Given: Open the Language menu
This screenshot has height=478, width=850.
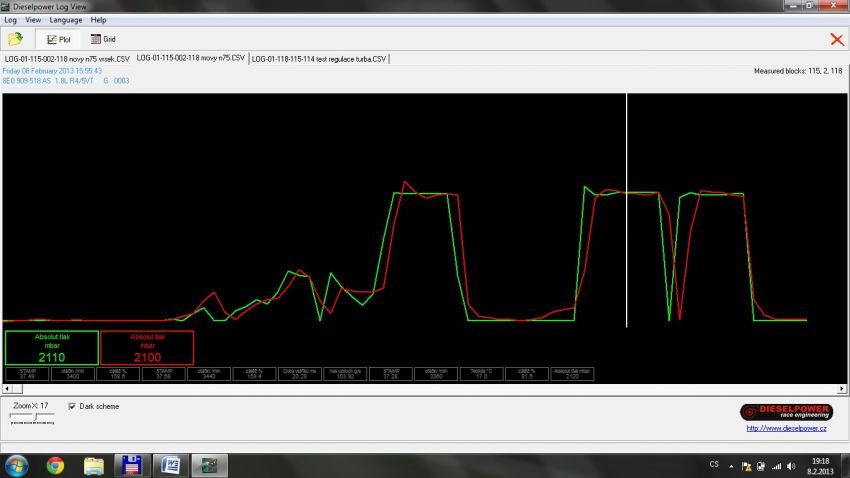Looking at the screenshot, I should point(65,20).
